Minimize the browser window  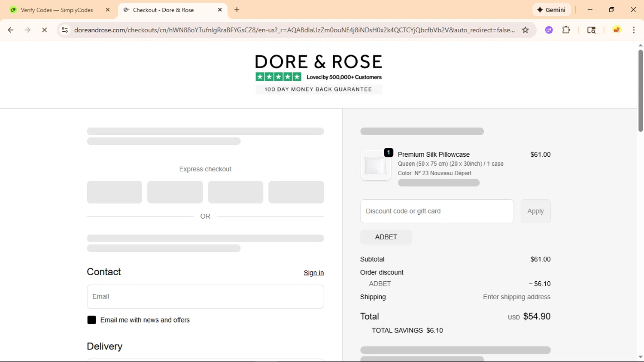click(590, 10)
